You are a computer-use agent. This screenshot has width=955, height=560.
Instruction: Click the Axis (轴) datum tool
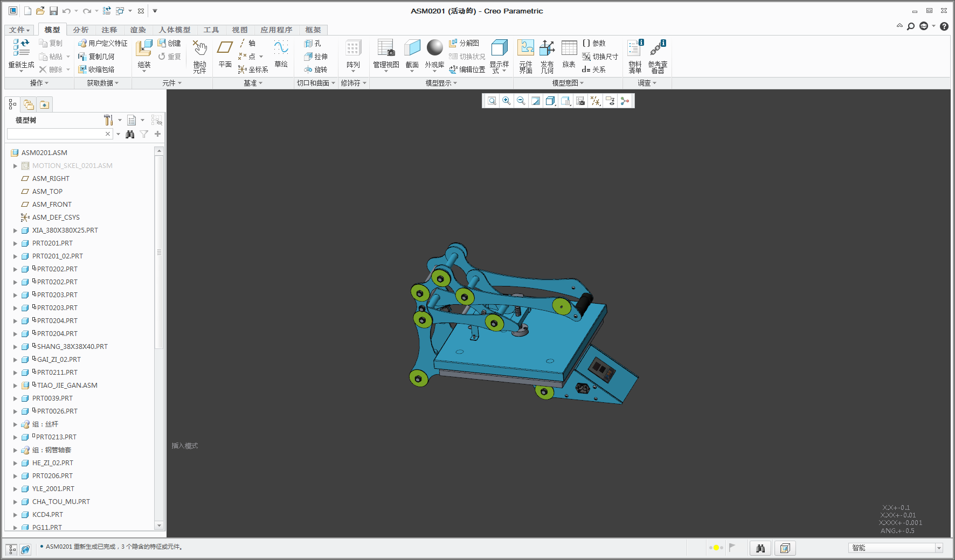(247, 43)
